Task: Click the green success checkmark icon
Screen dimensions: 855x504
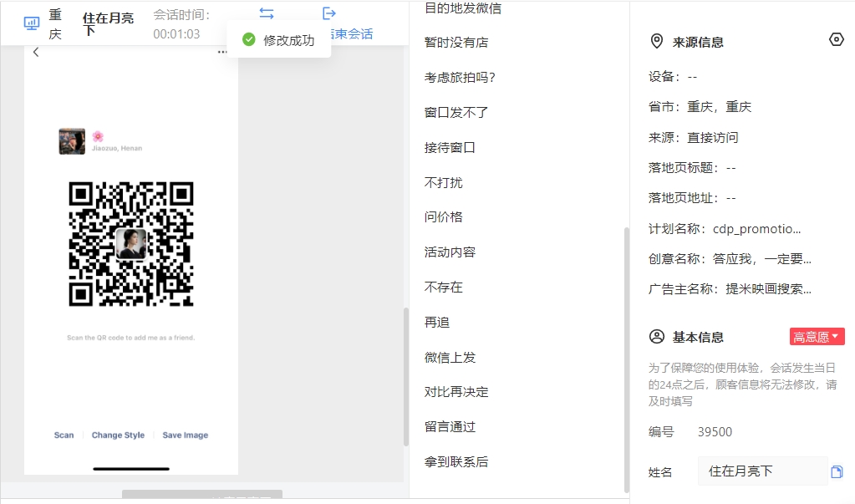Action: point(249,39)
